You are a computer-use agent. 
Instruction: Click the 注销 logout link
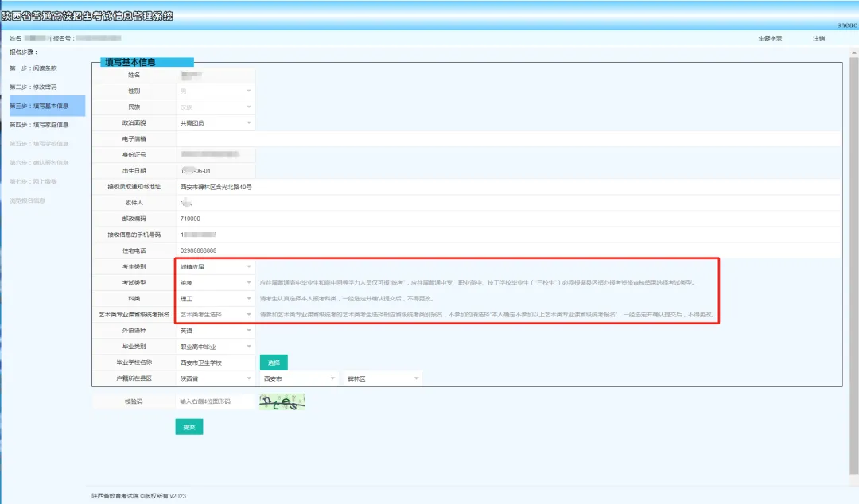[x=818, y=38]
